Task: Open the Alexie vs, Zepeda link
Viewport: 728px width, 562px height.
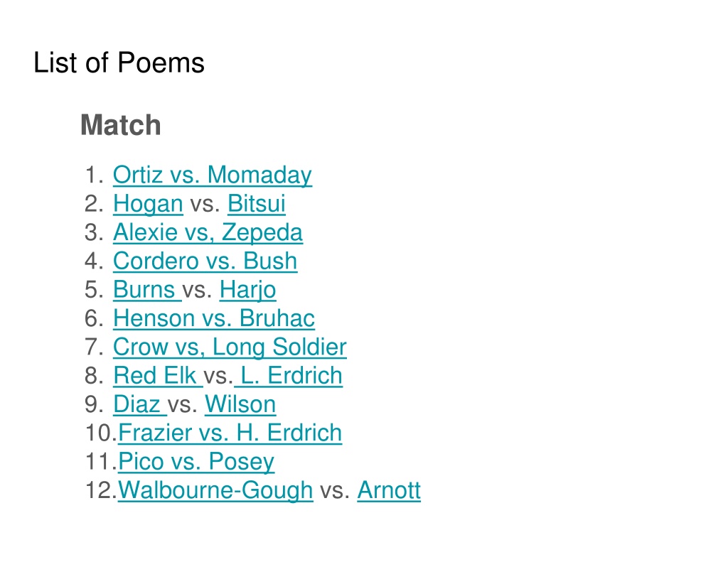Action: pos(208,232)
